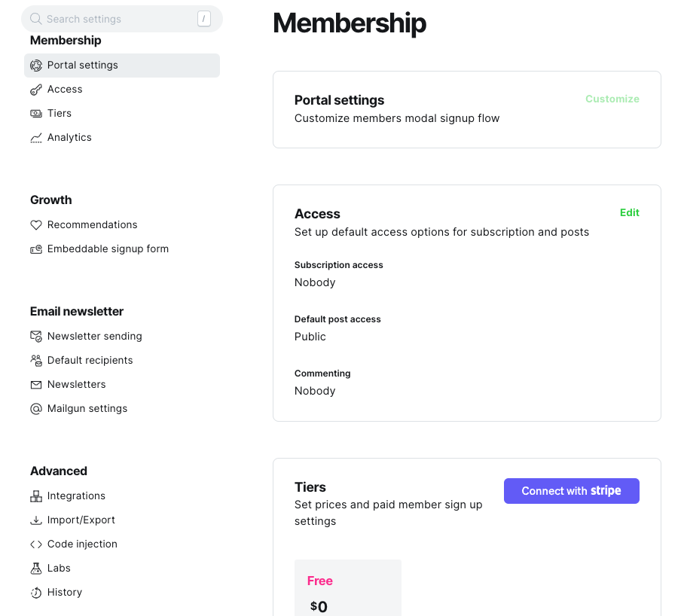The width and height of the screenshot is (684, 616).
Task: Click the Mailgun settings at-sign icon
Action: [x=36, y=409]
